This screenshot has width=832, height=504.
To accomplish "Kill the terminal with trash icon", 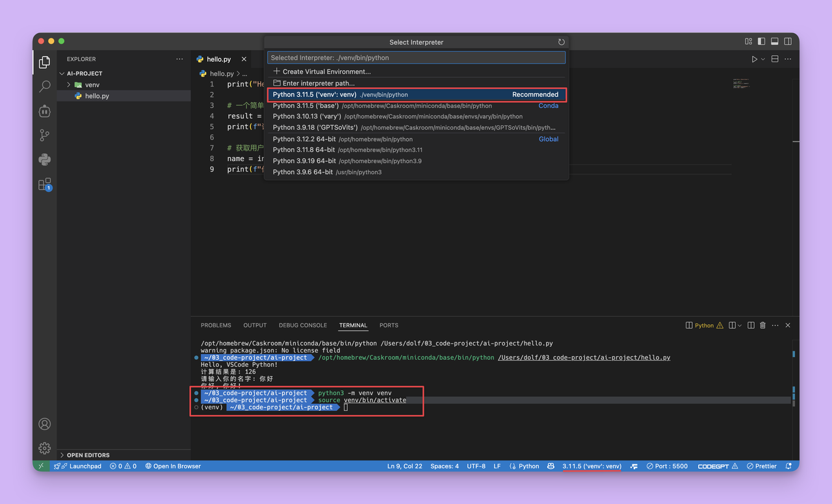I will 762,325.
